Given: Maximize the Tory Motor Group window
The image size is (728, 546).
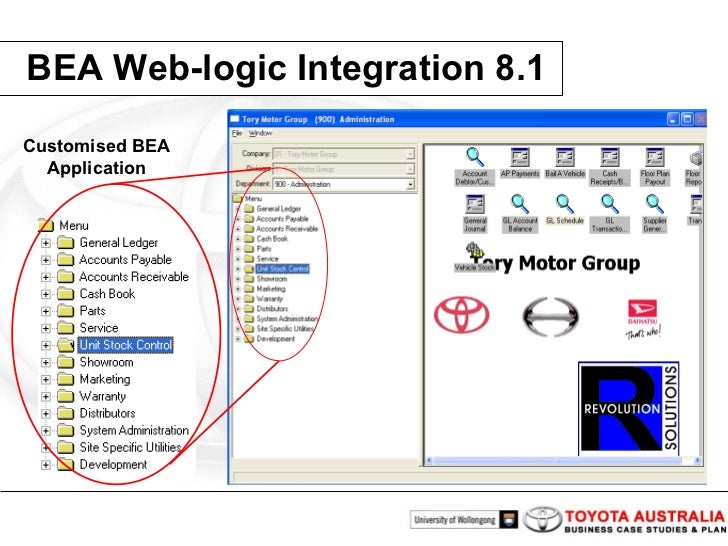Looking at the screenshot, I should (686, 119).
